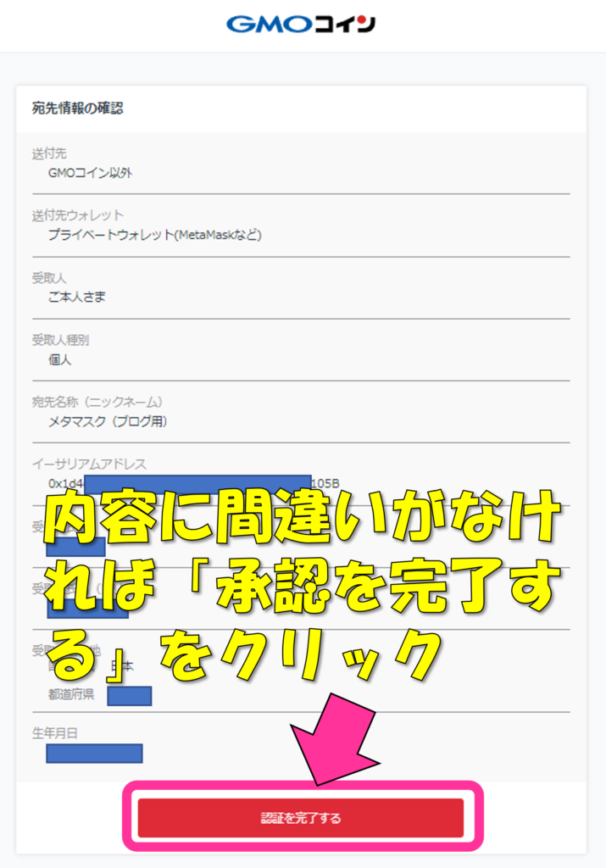Viewport: 606px width, 868px height.
Task: Click the 生年月日 label
Action: (x=55, y=733)
